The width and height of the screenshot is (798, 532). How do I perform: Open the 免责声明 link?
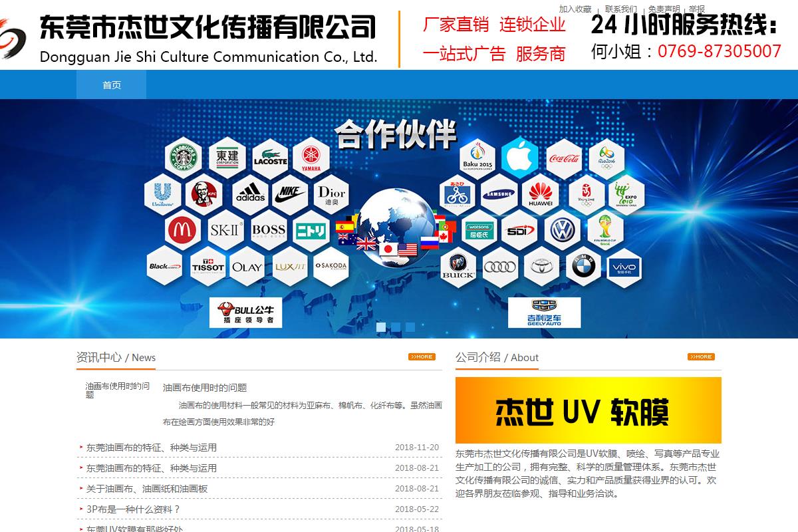[x=664, y=9]
